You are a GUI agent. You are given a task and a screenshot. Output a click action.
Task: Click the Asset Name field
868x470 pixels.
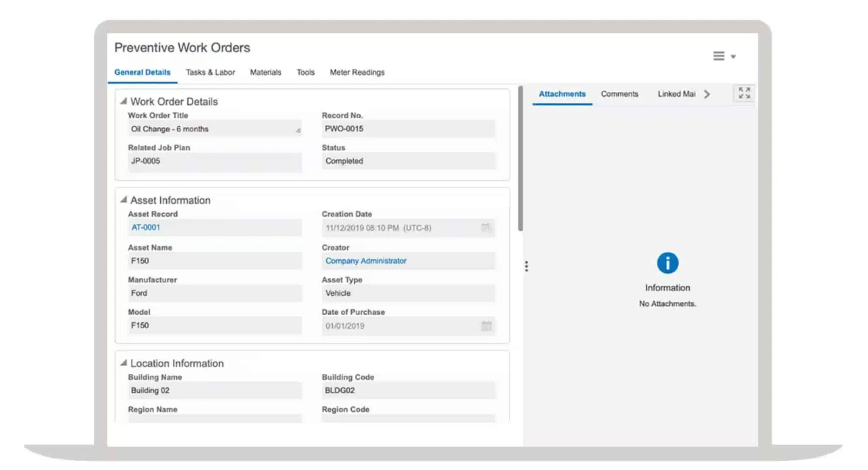(x=215, y=261)
